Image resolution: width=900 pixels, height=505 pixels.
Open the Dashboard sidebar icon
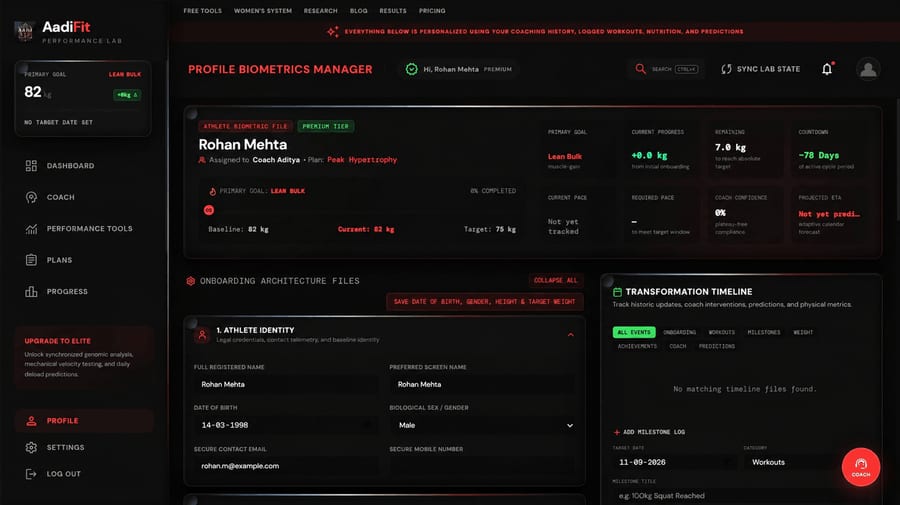(x=31, y=166)
